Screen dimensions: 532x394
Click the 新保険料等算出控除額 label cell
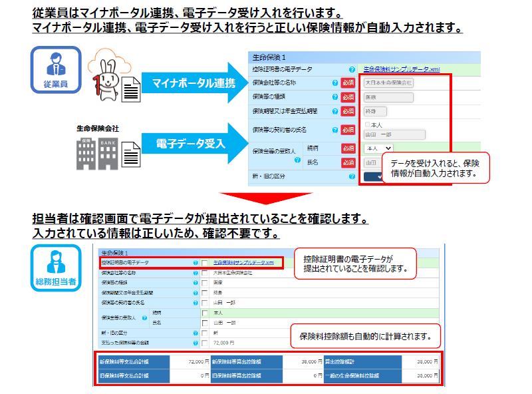[x=247, y=362]
